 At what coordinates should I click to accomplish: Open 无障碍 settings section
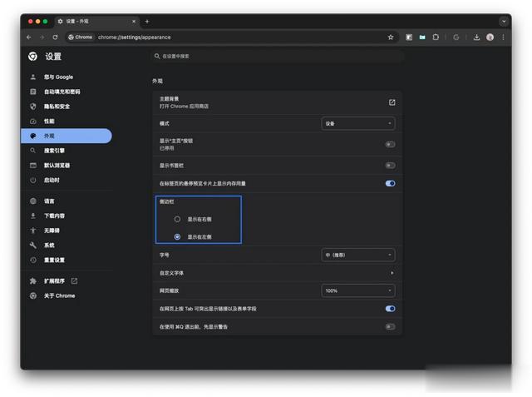[x=66, y=231]
